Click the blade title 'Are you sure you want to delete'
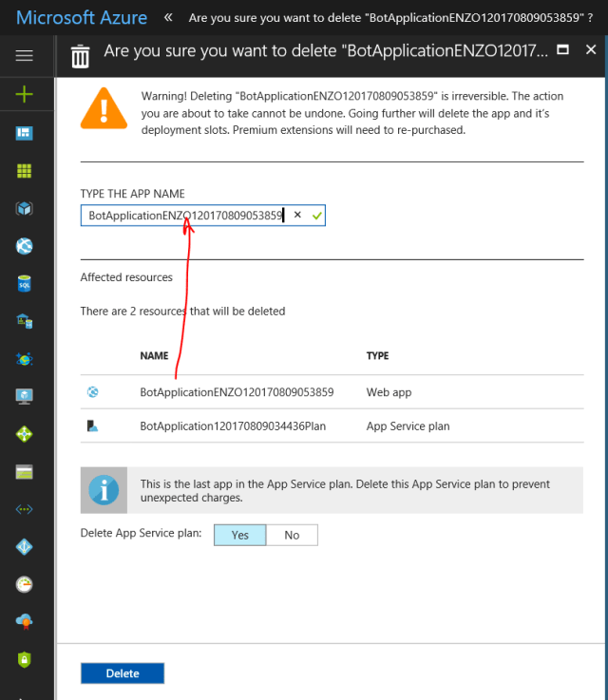The width and height of the screenshot is (608, 700). click(326, 51)
